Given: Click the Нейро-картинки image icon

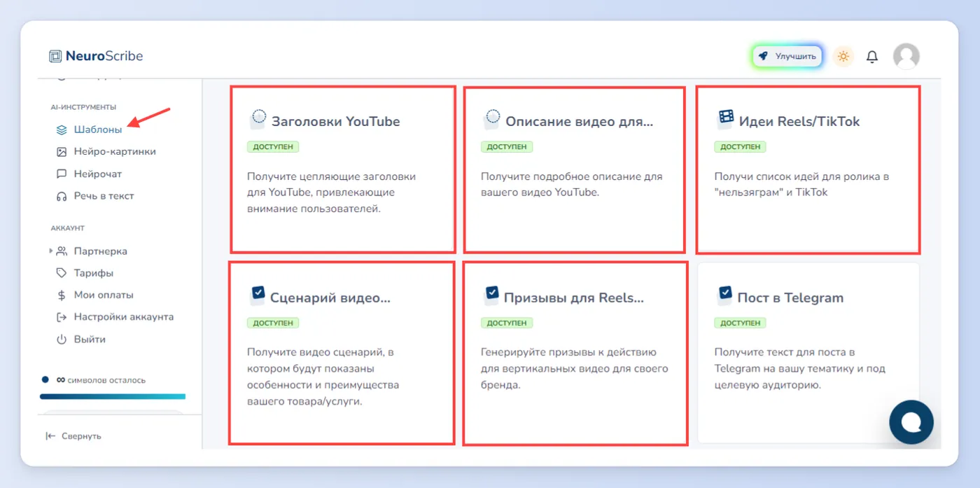Looking at the screenshot, I should (62, 151).
